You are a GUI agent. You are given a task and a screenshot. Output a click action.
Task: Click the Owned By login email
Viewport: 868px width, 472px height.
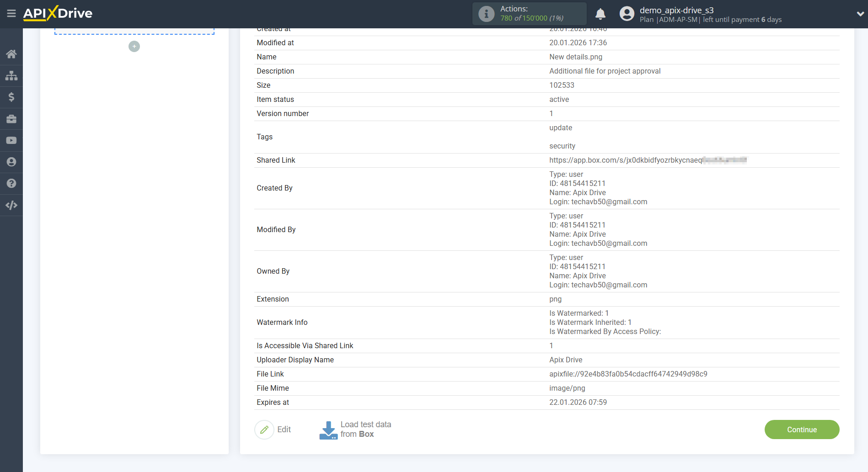[609, 285]
